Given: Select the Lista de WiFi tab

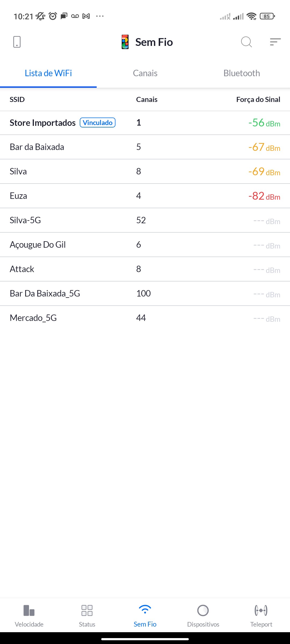Looking at the screenshot, I should [48, 73].
